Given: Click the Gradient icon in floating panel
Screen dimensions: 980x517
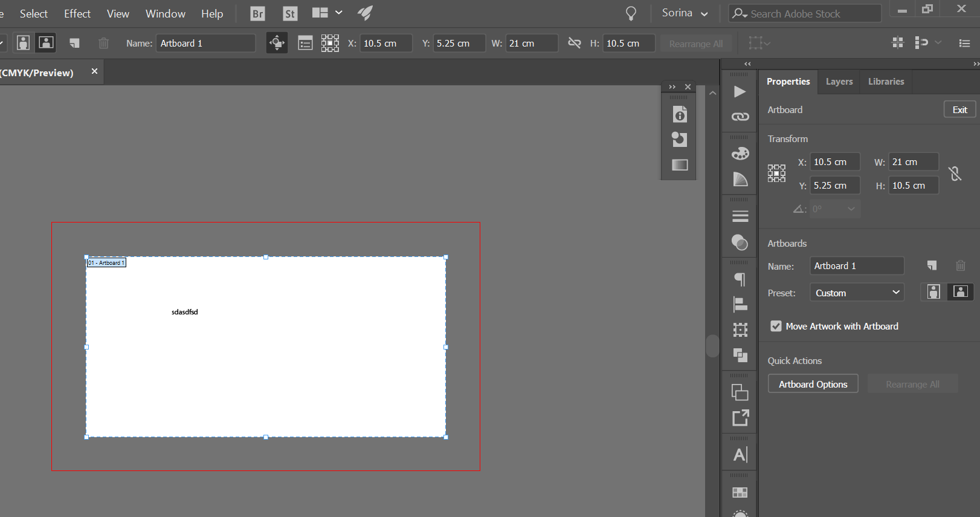Looking at the screenshot, I should pos(680,164).
